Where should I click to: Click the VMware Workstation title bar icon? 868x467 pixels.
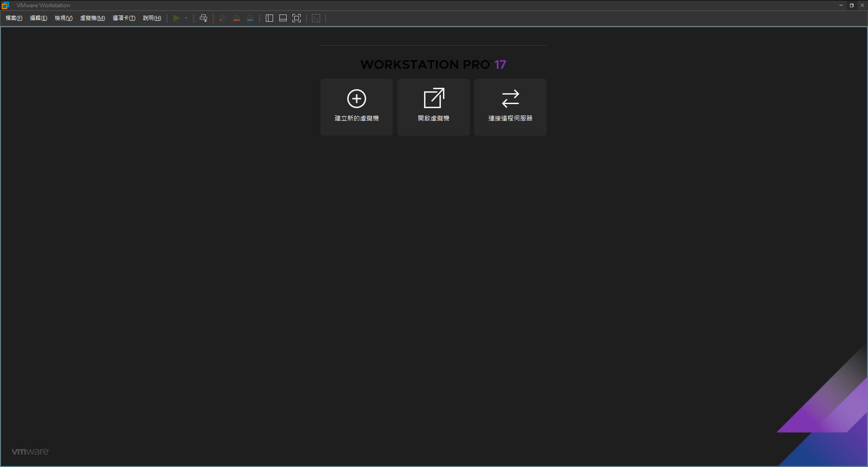[x=5, y=5]
